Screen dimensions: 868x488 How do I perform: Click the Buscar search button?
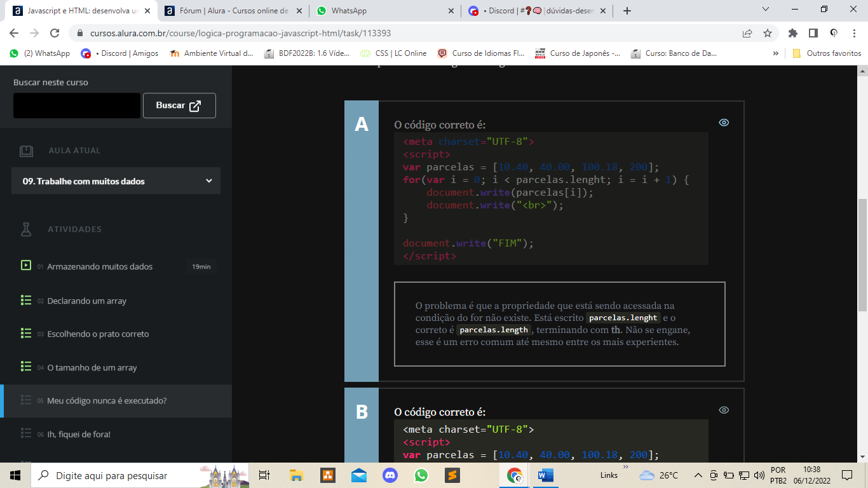(x=179, y=105)
